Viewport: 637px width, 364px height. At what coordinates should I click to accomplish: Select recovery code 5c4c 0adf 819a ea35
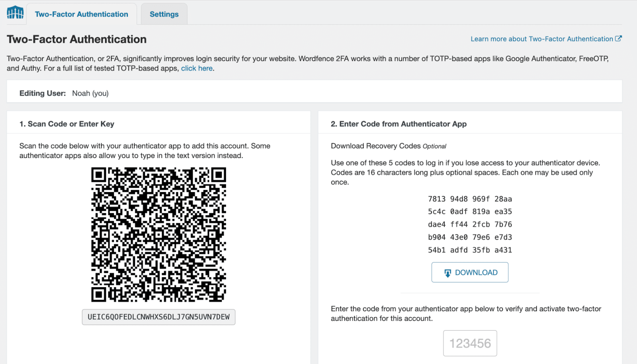click(470, 212)
